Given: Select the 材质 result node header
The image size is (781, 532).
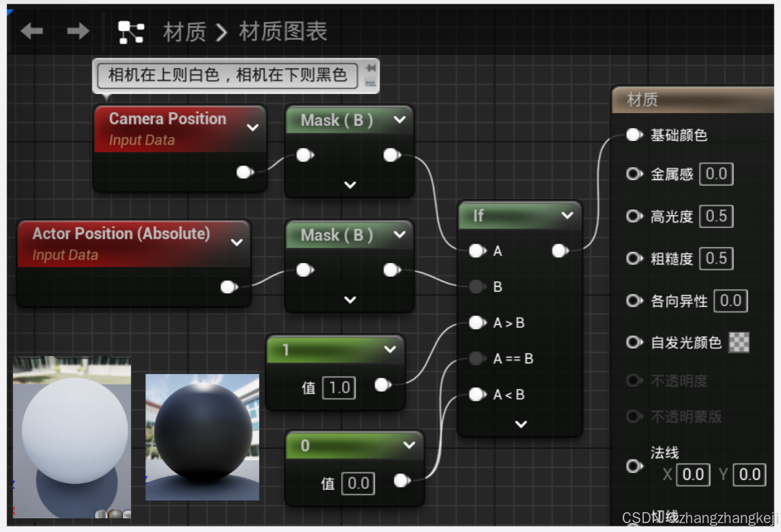Looking at the screenshot, I should pos(693,99).
